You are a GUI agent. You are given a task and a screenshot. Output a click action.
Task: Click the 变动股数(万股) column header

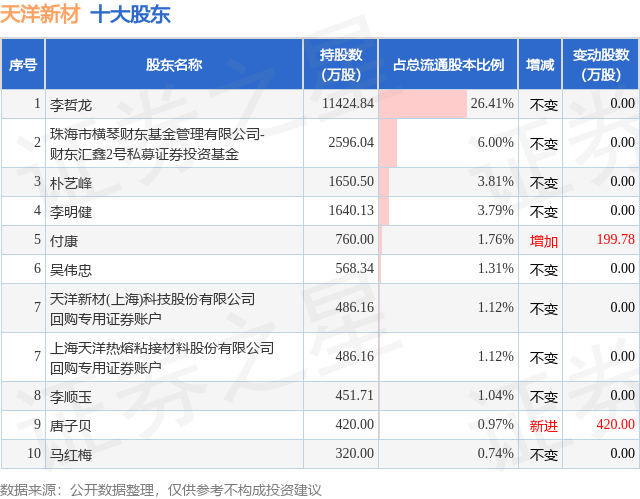point(601,64)
